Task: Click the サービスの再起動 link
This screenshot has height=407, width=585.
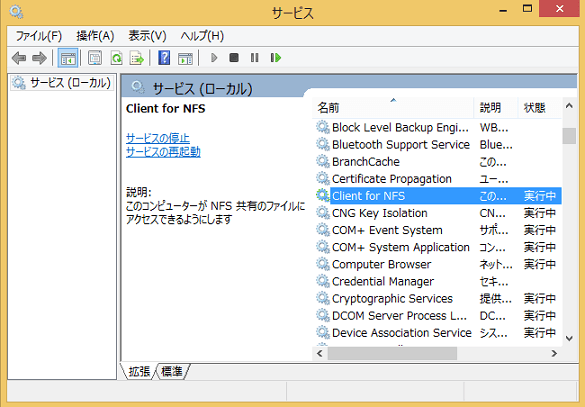Action: click(163, 152)
